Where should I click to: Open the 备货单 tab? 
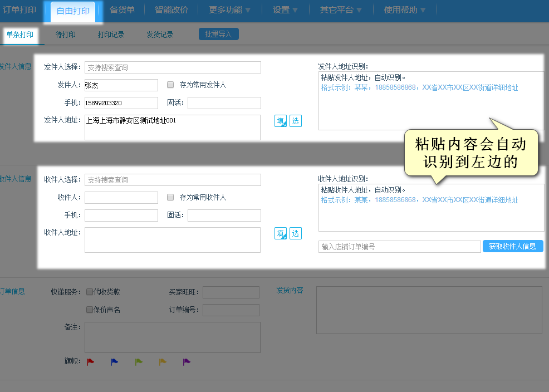pyautogui.click(x=122, y=10)
